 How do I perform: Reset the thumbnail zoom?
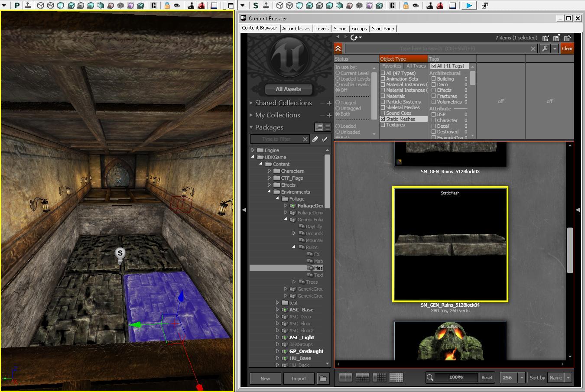point(487,377)
